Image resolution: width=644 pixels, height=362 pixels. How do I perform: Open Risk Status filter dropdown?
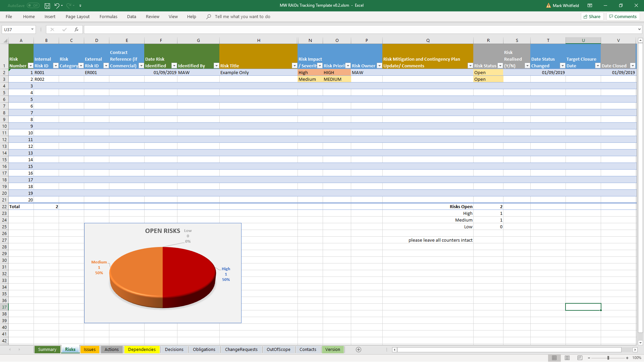[x=500, y=66]
